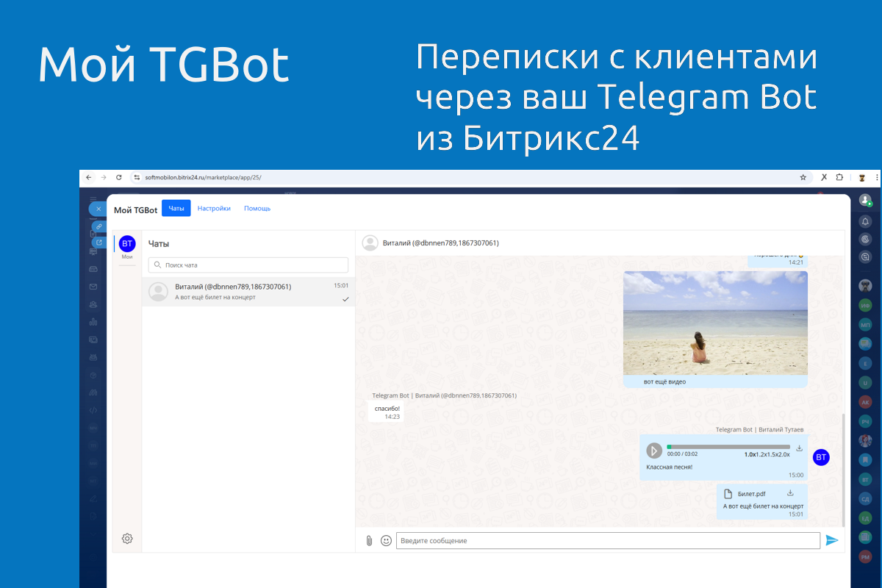882x588 pixels.
Task: Select the BT 'Мои' account avatar
Action: point(127,244)
